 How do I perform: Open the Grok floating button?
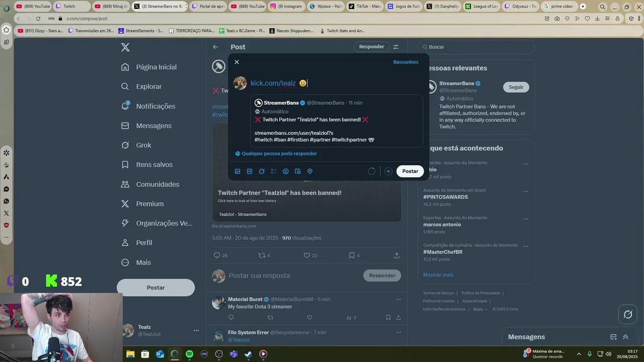pos(628,315)
